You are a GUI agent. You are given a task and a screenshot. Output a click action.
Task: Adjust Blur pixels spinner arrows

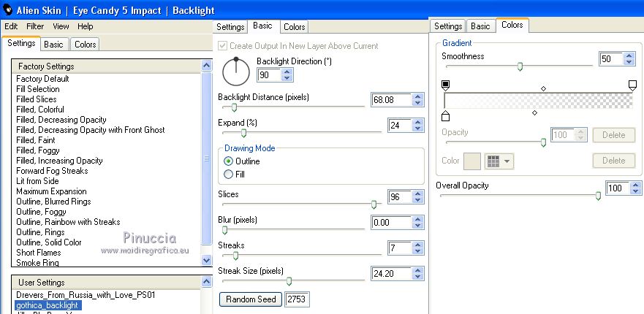point(417,223)
